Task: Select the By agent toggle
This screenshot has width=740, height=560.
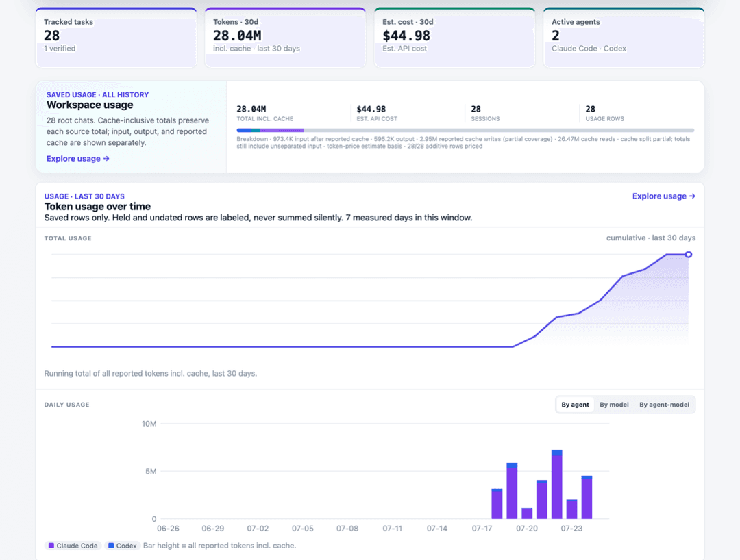Action: coord(575,405)
